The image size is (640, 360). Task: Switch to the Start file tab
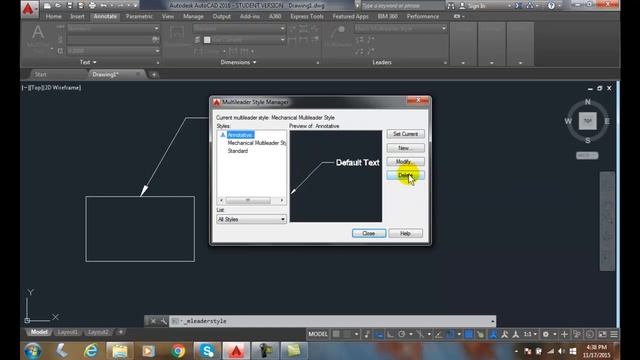(x=41, y=74)
